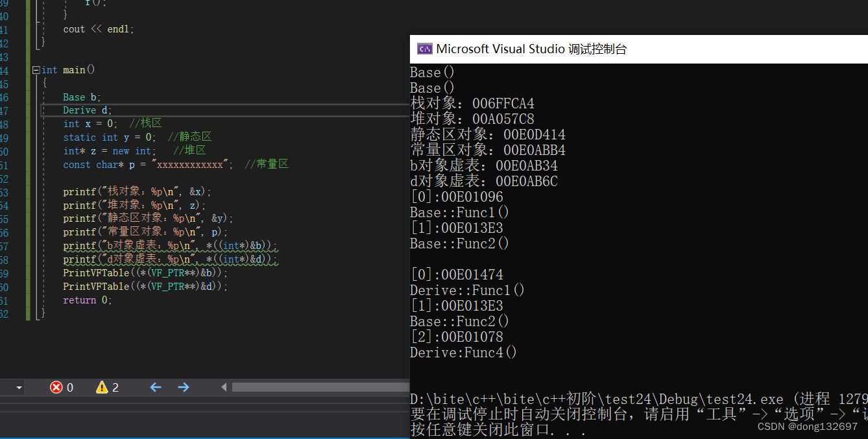Click the debug console window icon
The image size is (868, 439).
point(425,49)
